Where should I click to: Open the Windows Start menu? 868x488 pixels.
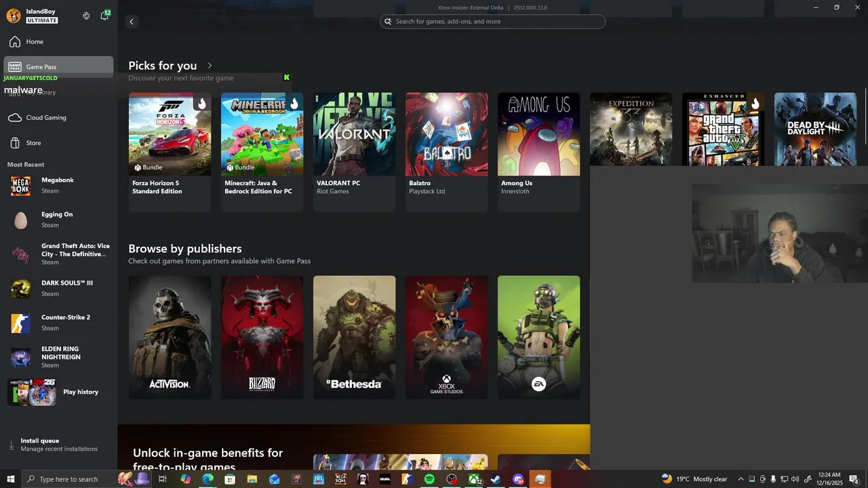[x=11, y=479]
